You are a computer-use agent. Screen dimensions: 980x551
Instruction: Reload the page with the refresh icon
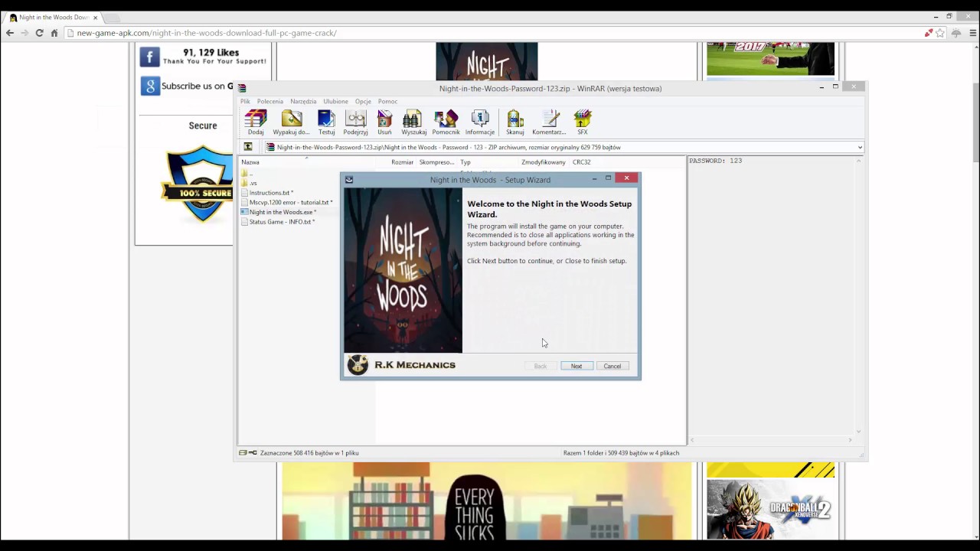39,33
